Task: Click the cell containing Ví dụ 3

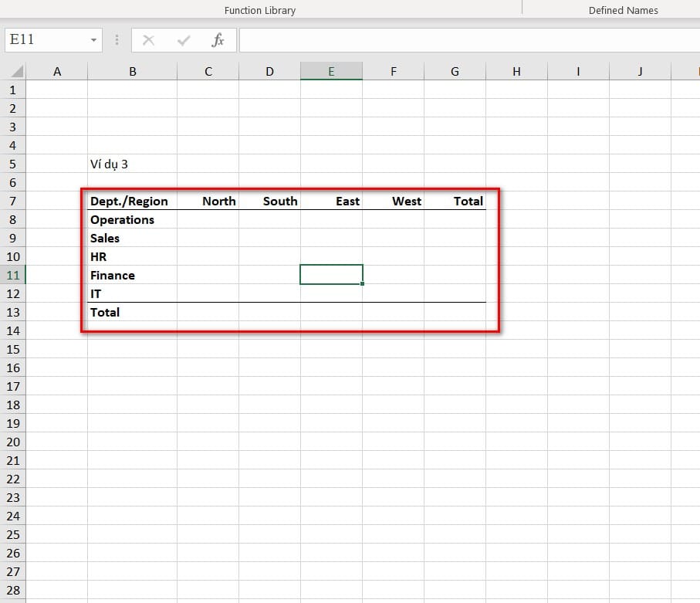Action: pyautogui.click(x=109, y=164)
